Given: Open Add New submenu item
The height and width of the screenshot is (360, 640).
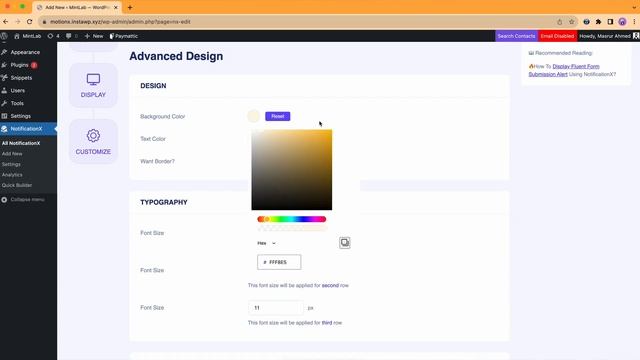Looking at the screenshot, I should 12,154.
